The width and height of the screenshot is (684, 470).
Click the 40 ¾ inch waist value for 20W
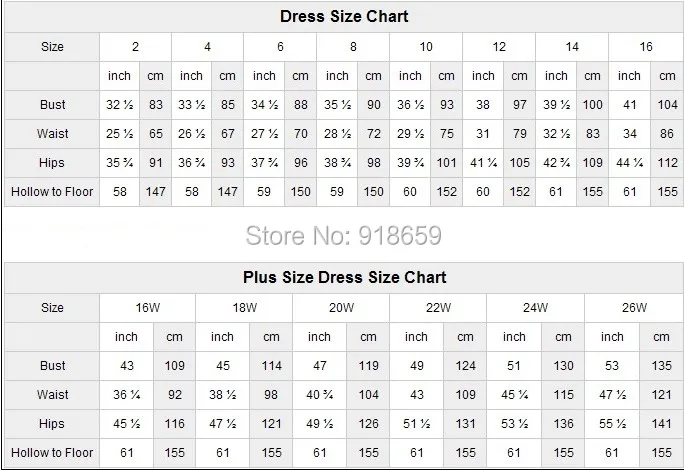[x=319, y=395]
